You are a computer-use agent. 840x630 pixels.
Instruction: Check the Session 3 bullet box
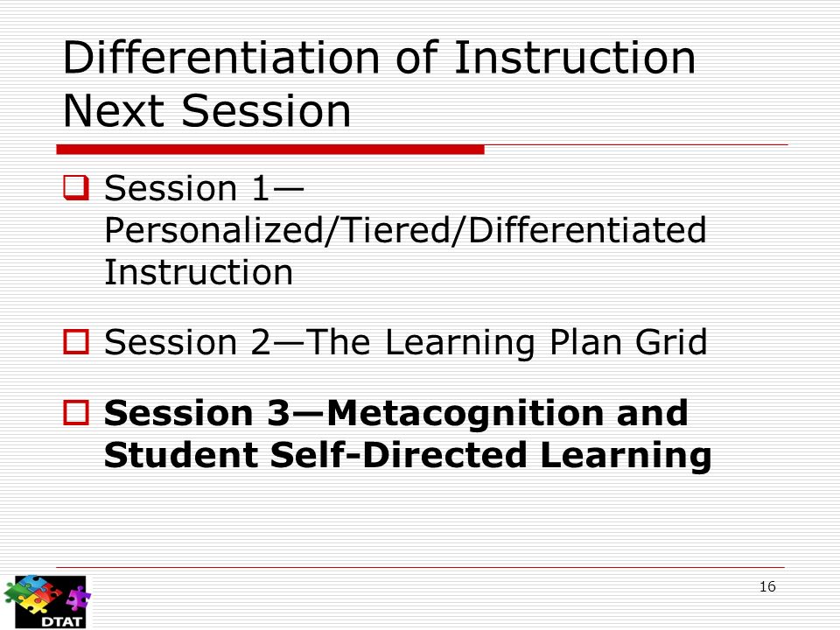click(76, 412)
